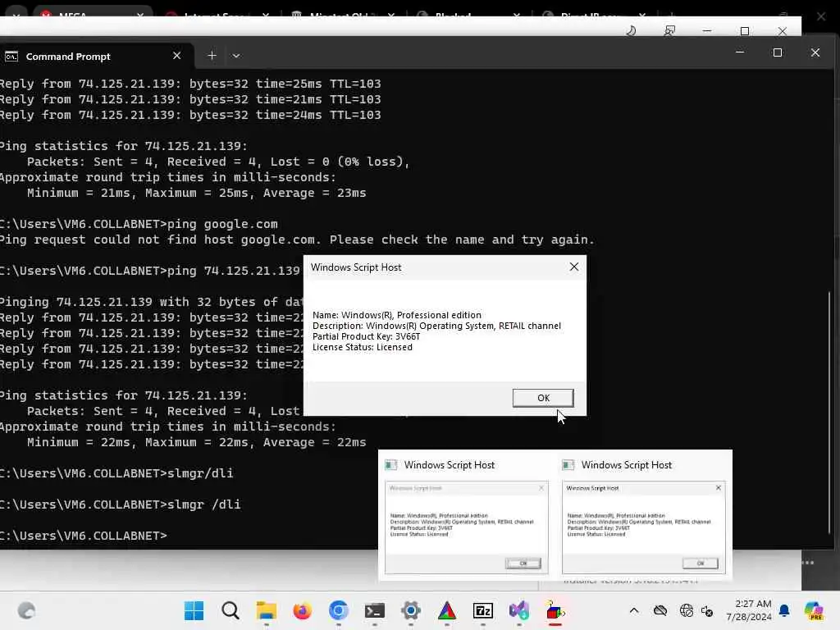Click the muted volume tray icon
This screenshot has width=840, height=630.
[707, 610]
